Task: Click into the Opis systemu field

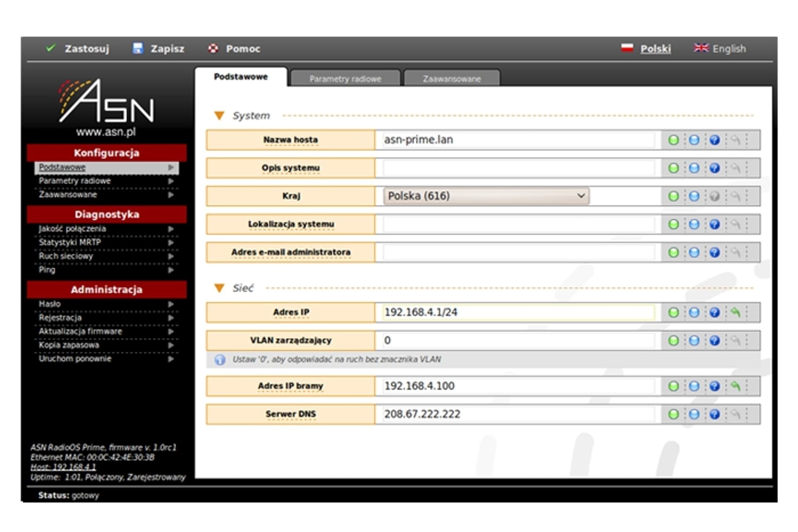Action: tap(518, 168)
